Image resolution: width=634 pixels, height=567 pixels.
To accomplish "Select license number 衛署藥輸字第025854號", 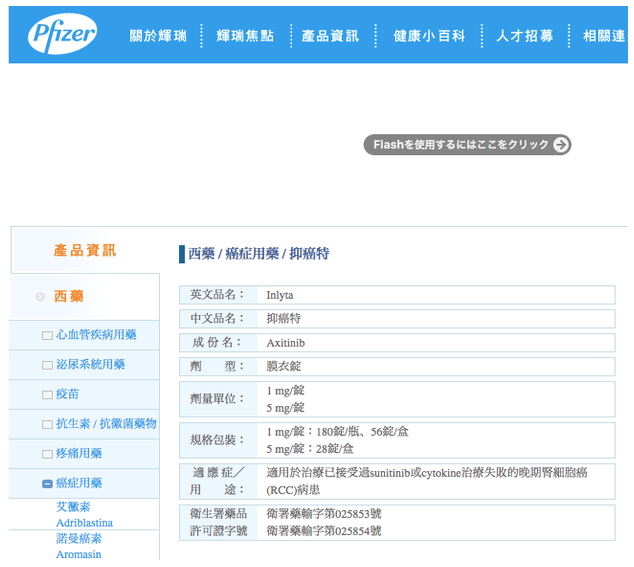I will (323, 531).
